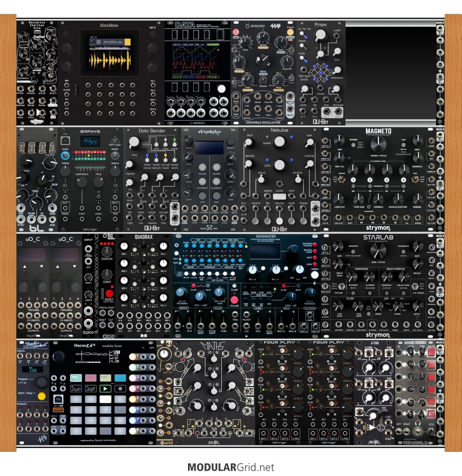Tap the 'track' pad on Hermod+
Viewport: 462px width, 476px height.
(105, 378)
